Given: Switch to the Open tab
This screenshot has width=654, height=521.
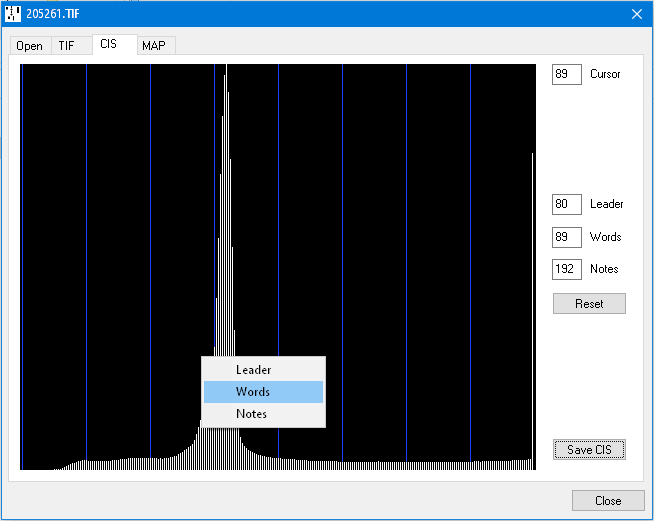Looking at the screenshot, I should 29,46.
